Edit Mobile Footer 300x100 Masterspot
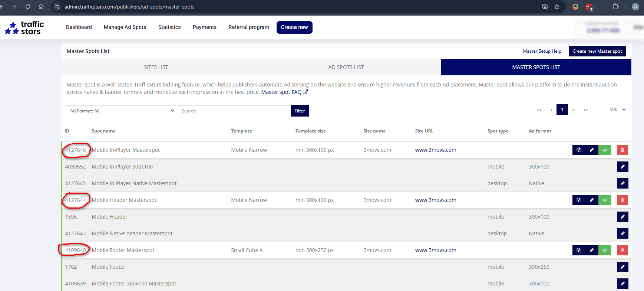Screen dimensions: 644x291 [x=622, y=284]
